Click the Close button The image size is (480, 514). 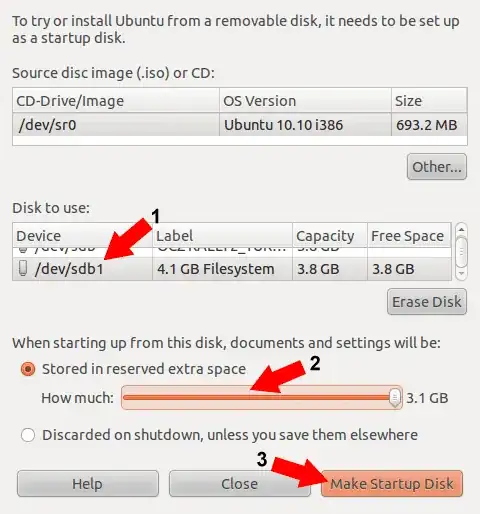tap(240, 484)
